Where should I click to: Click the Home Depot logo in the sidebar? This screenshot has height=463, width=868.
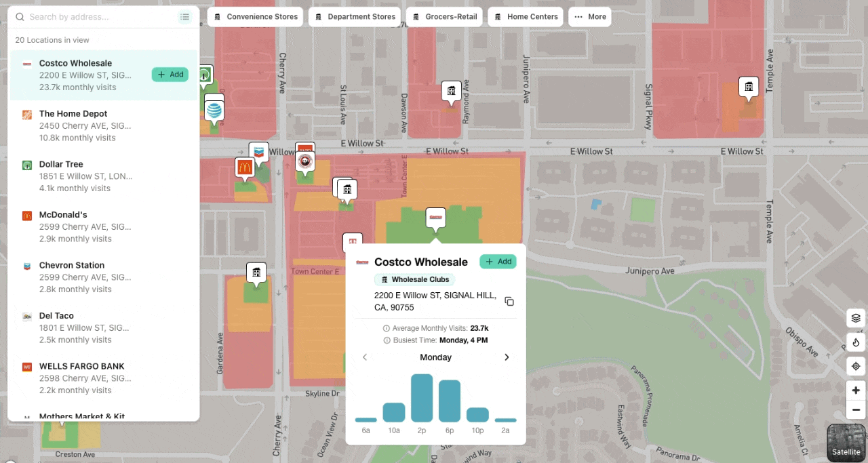27,115
